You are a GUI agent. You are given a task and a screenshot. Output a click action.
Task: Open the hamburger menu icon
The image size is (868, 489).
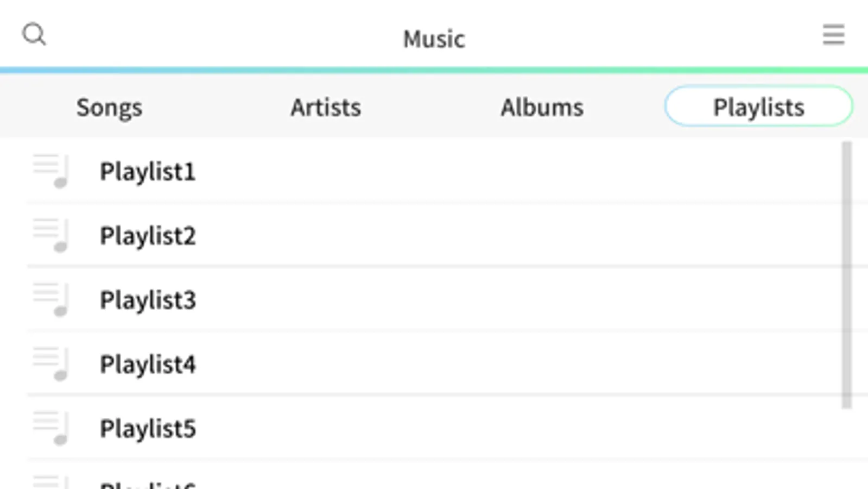[x=833, y=35]
